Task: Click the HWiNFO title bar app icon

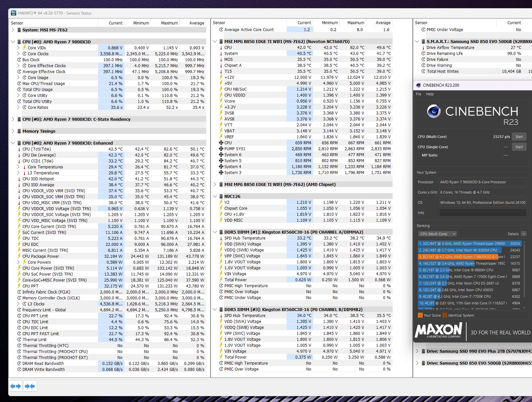Action: [x=14, y=13]
